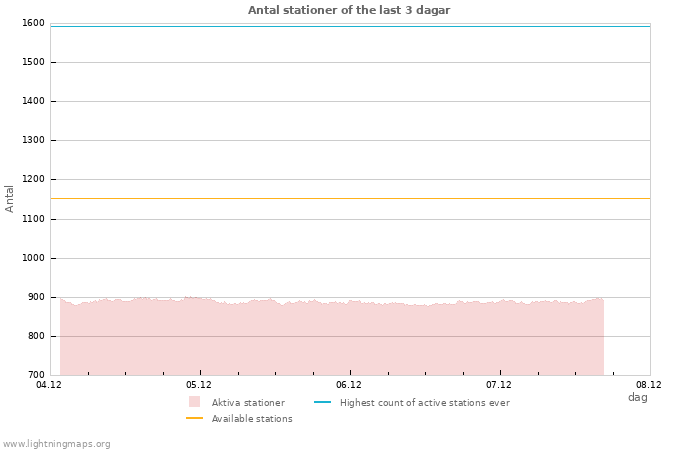Click the 1600 y-axis value
Viewport: 700px width, 450px height.
point(33,23)
